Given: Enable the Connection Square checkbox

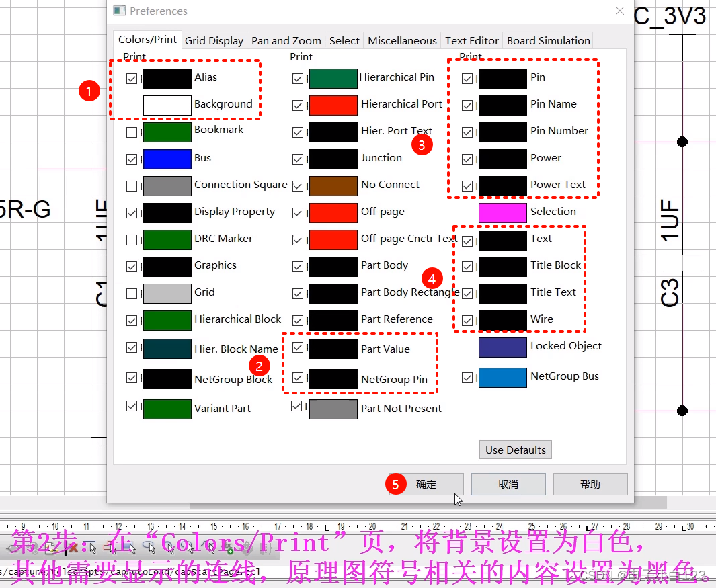Looking at the screenshot, I should (132, 185).
